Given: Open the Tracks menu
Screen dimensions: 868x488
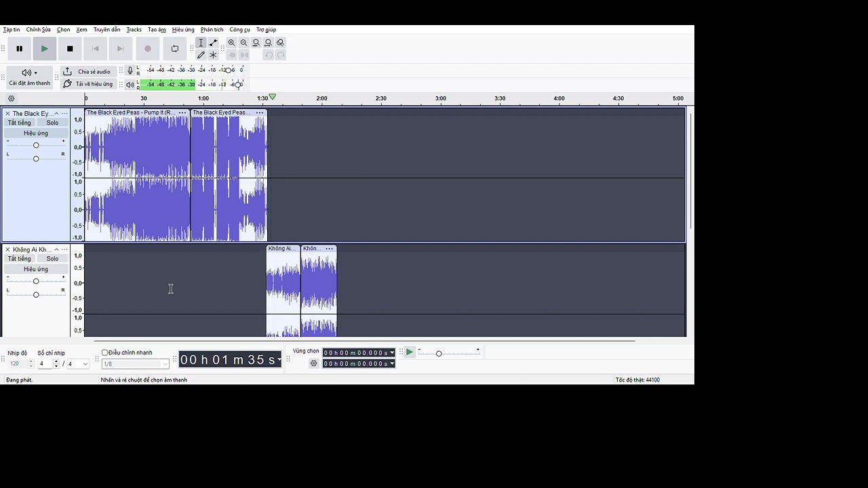Looking at the screenshot, I should click(x=134, y=30).
